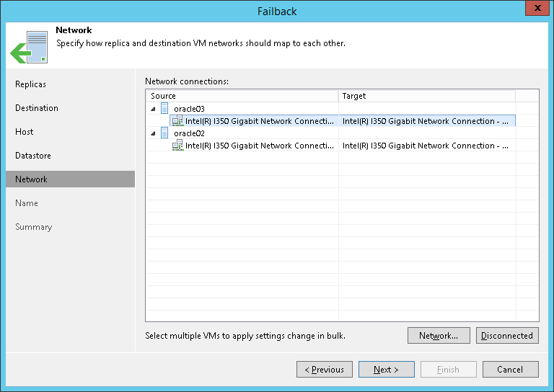Click network adapter icon under oracle02
554x392 pixels.
(177, 146)
